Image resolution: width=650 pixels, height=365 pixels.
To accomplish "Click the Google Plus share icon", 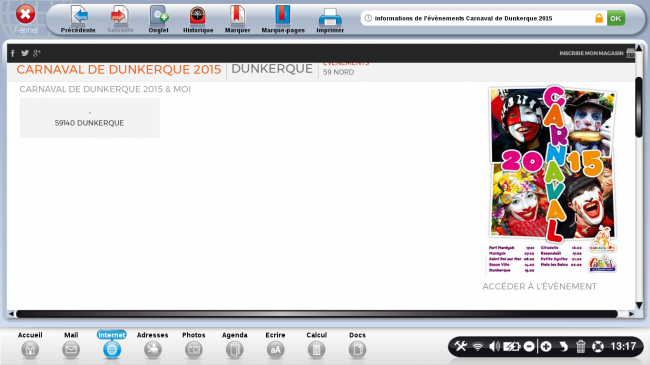I will (x=37, y=53).
